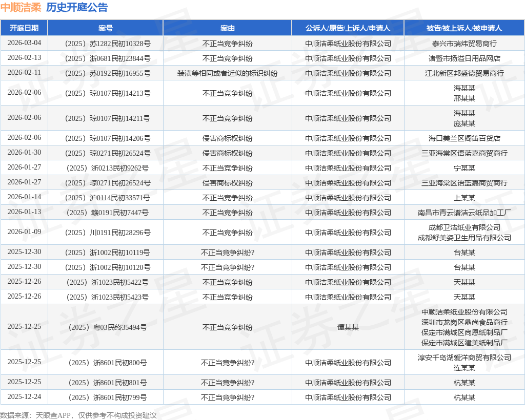Click the 中顺洁柔 title text

pyautogui.click(x=21, y=7)
